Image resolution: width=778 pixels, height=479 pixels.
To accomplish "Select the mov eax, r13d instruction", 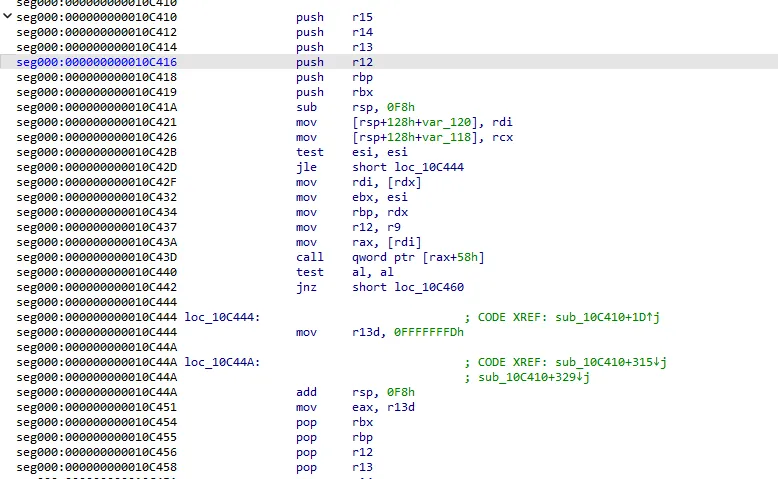I will coord(355,407).
